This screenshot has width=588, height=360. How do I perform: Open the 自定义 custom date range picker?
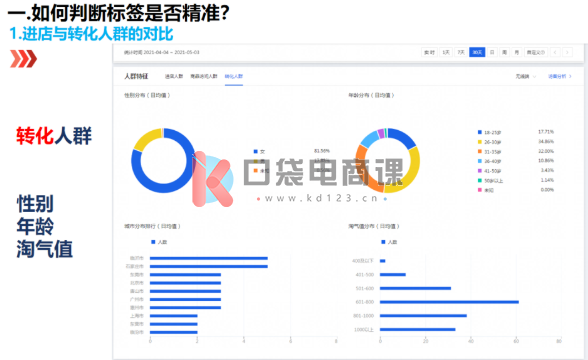click(x=536, y=52)
